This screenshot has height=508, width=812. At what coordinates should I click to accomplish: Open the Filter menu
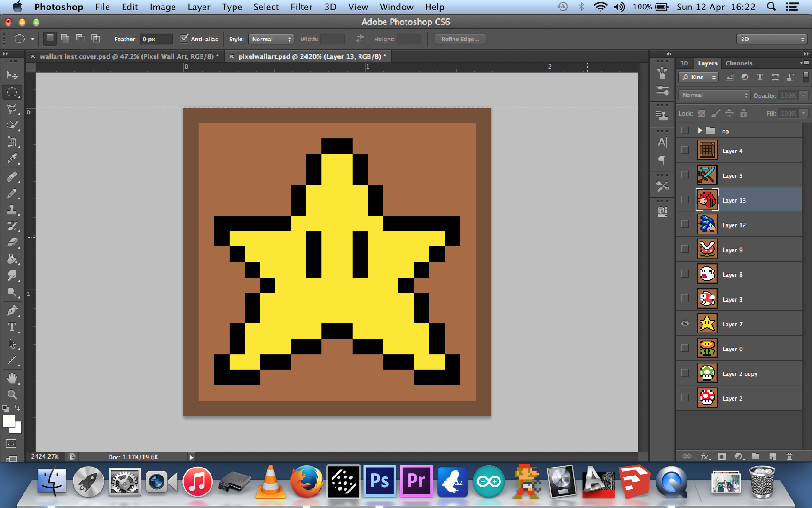301,7
